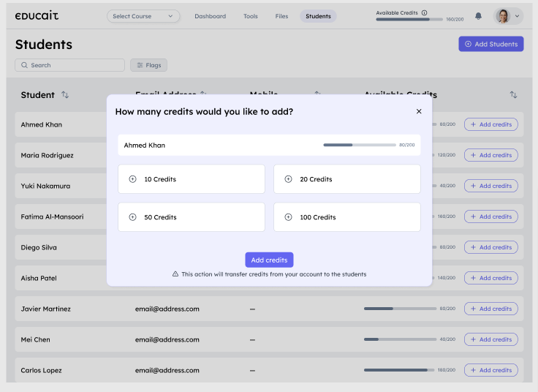Click the notification bell icon

478,16
